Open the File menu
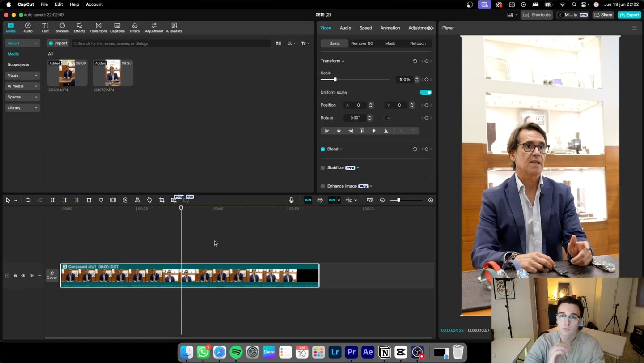 click(44, 4)
